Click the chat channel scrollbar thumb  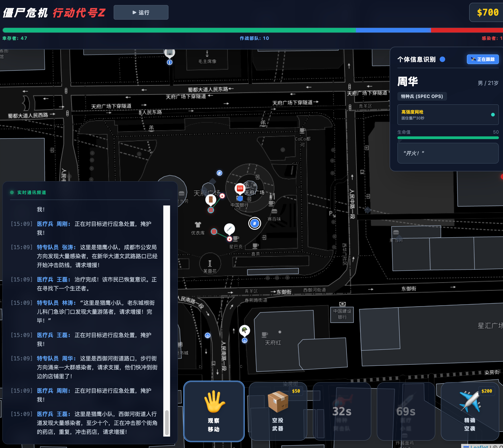[167, 422]
